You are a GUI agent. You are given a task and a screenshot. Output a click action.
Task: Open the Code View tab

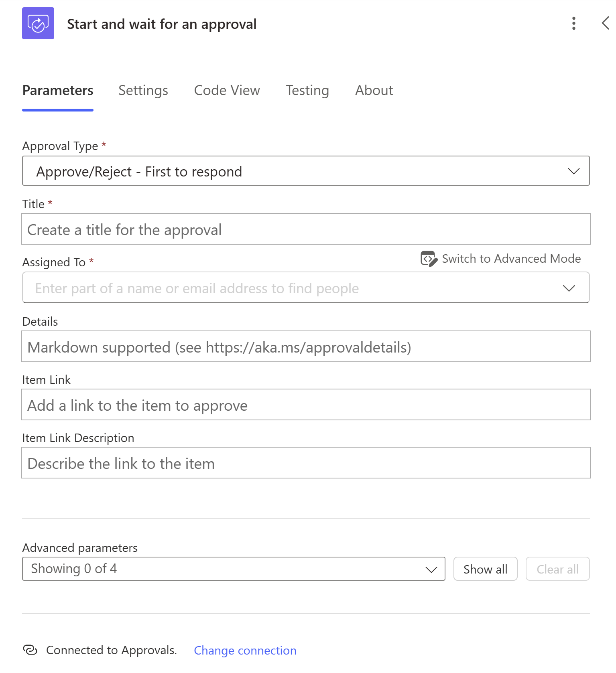click(x=227, y=91)
